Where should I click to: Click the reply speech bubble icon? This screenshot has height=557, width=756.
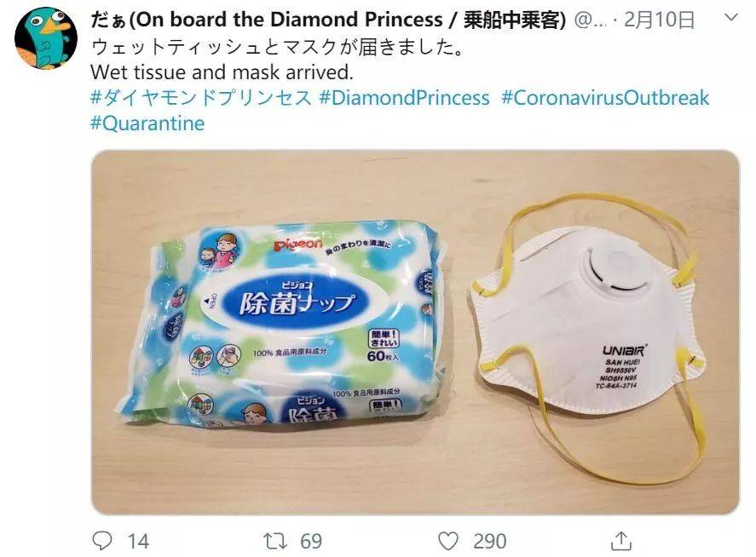point(101,541)
